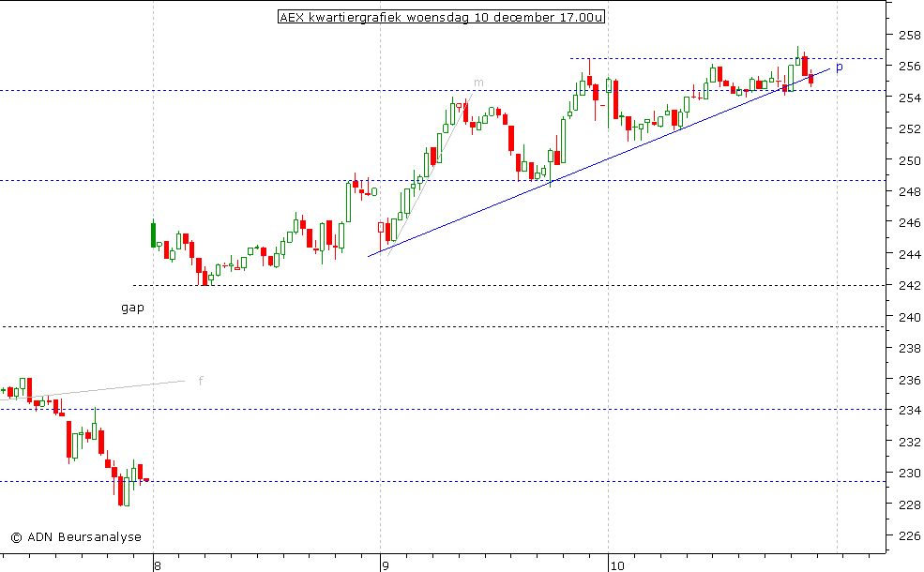
Task: Click the 'gap' annotation label
Action: click(x=132, y=308)
